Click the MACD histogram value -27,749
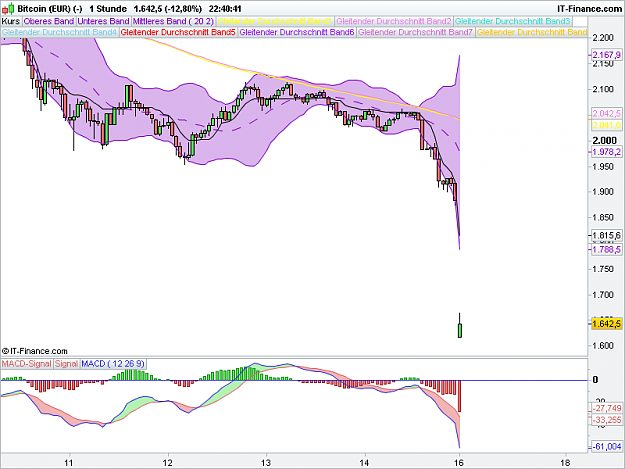Screen dimensions: 625x469 pyautogui.click(x=607, y=408)
